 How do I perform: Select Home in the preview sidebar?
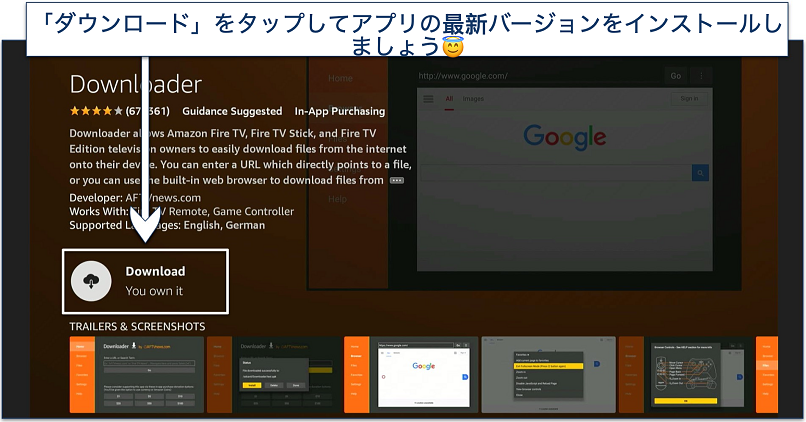[x=340, y=78]
